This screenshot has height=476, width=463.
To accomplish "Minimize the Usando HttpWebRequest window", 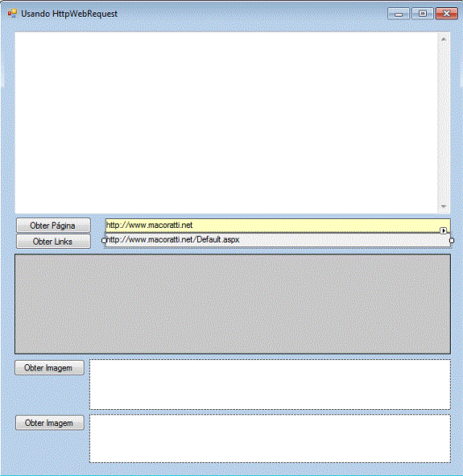I will [x=399, y=14].
